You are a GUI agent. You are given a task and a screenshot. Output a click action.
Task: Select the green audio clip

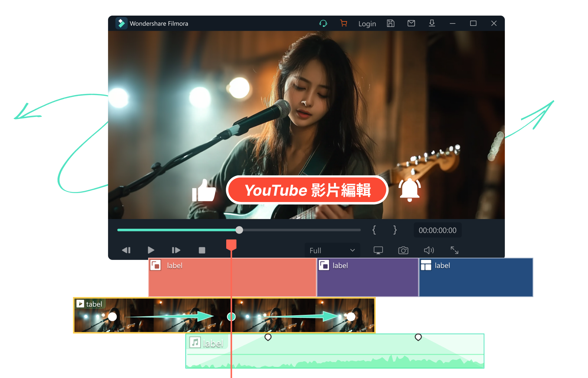(x=335, y=351)
